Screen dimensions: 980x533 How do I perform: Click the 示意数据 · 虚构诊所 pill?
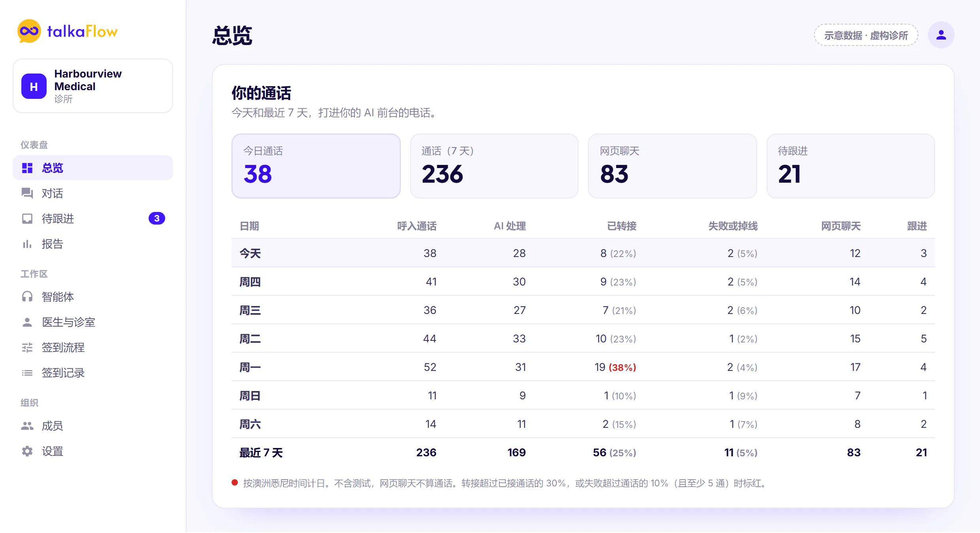pos(866,35)
